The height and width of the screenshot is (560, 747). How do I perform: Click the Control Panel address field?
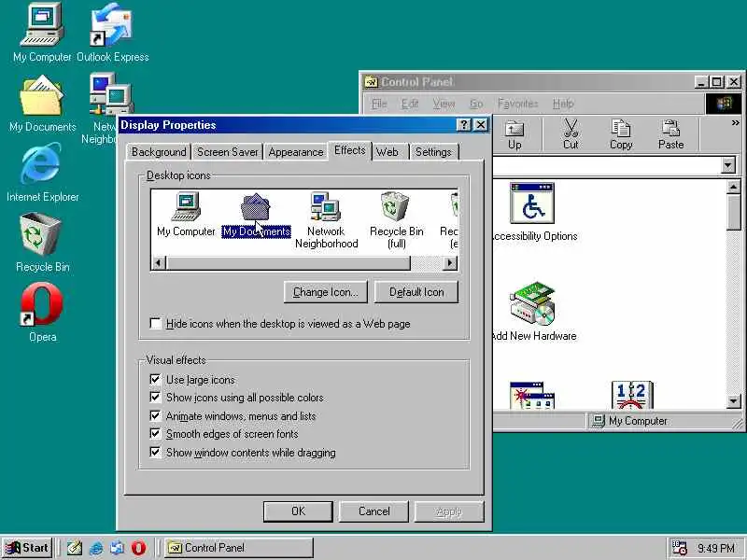(x=606, y=166)
